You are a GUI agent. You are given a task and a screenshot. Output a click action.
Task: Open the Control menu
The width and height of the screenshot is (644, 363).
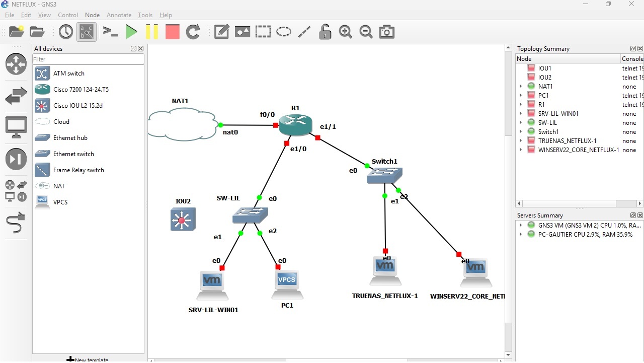point(68,15)
